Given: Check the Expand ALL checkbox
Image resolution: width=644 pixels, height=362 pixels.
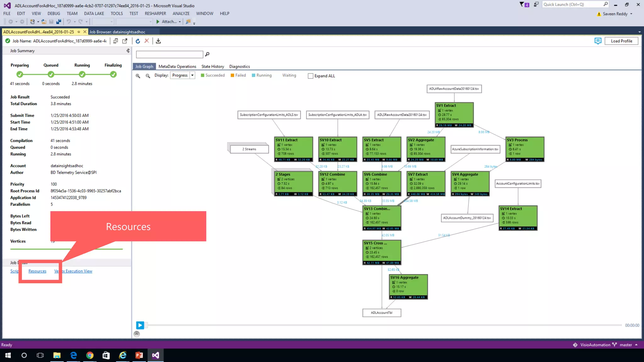Looking at the screenshot, I should (310, 76).
